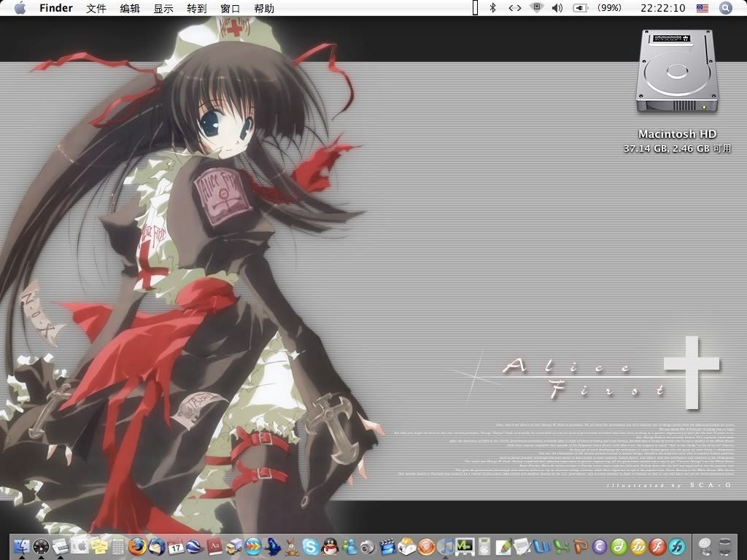Launch QQ penguin from the Dock
This screenshot has width=747, height=560.
[330, 547]
